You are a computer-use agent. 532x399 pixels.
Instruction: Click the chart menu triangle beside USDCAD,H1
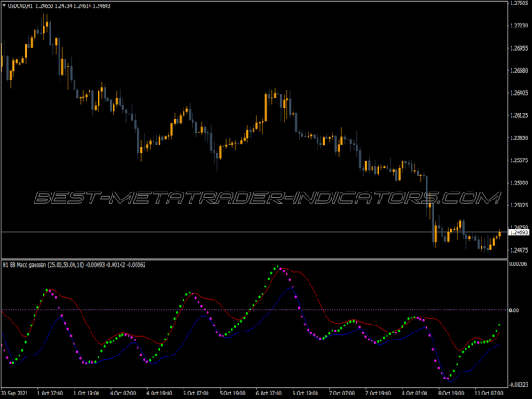point(4,6)
